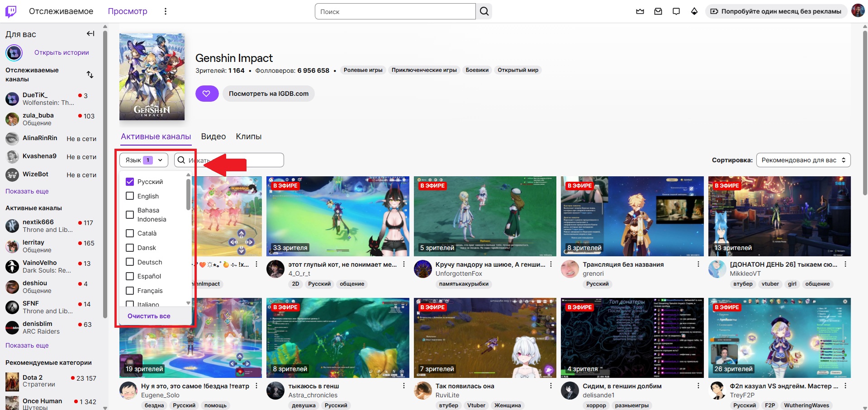
Task: Open the Twitch home logo
Action: click(x=11, y=11)
